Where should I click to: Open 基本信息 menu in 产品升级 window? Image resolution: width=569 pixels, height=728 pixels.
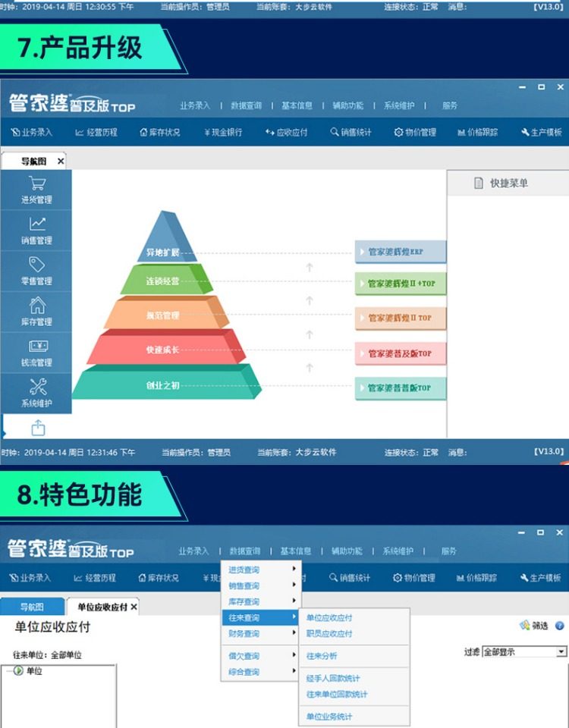[297, 106]
